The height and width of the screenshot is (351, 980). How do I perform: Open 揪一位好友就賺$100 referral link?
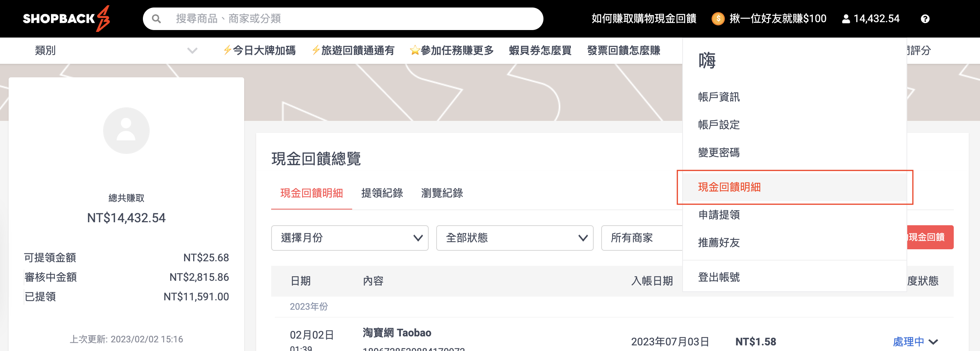pos(777,19)
